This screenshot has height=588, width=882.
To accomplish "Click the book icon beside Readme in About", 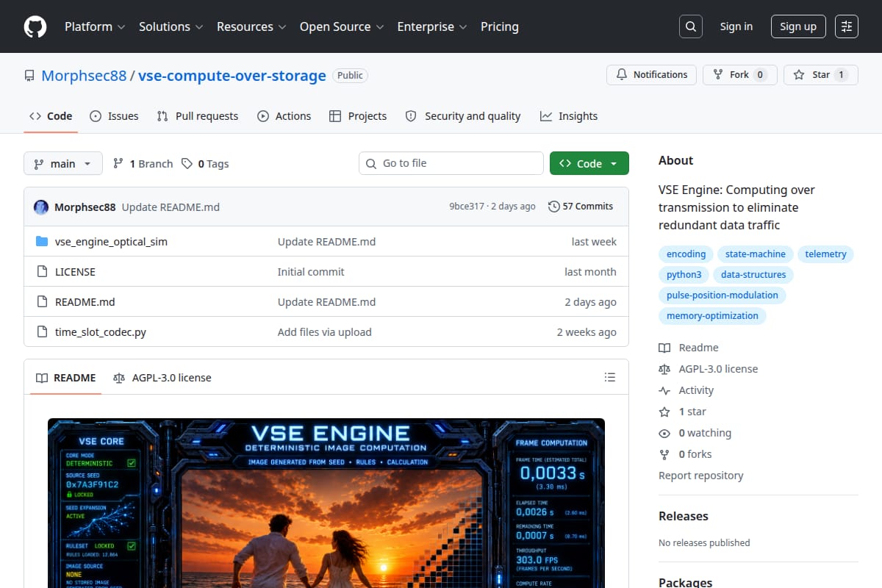I will [664, 348].
